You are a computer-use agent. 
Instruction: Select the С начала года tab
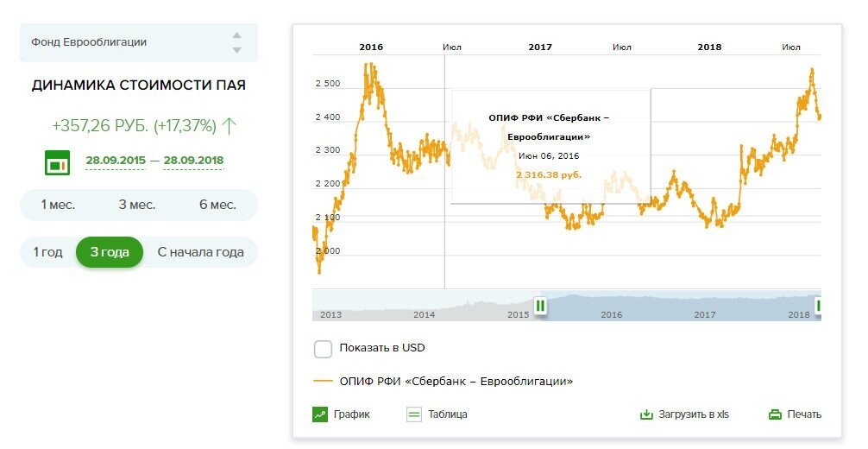tap(200, 252)
